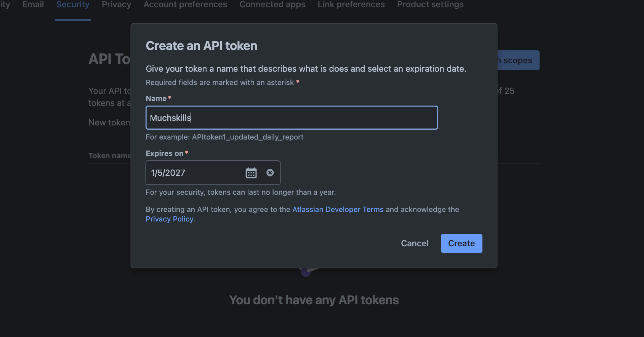Click the token Name input field
Image resolution: width=644 pixels, height=337 pixels.
click(x=292, y=118)
